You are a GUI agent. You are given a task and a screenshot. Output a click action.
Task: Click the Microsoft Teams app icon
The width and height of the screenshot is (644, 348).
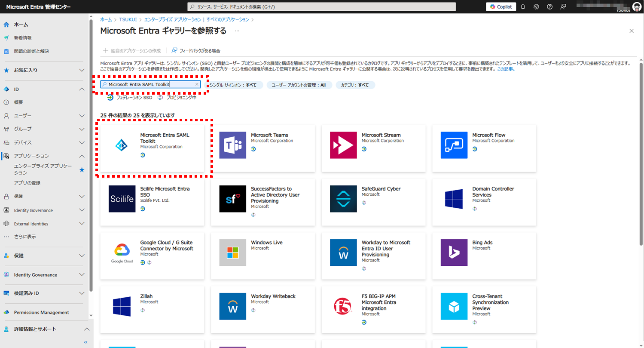(x=232, y=145)
